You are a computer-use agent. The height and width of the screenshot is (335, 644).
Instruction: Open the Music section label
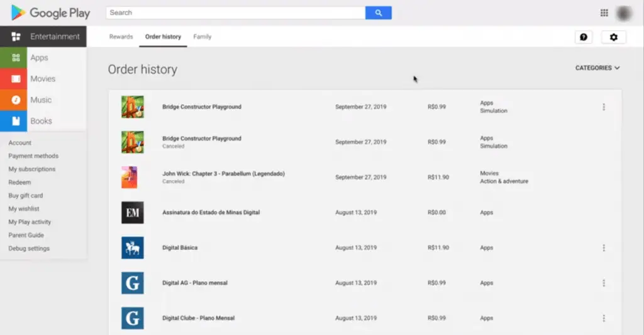(41, 100)
